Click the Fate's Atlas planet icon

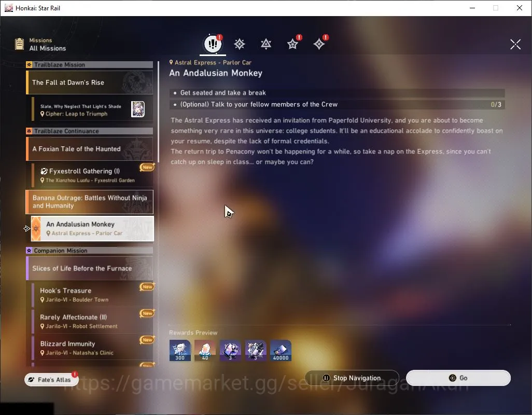click(31, 379)
